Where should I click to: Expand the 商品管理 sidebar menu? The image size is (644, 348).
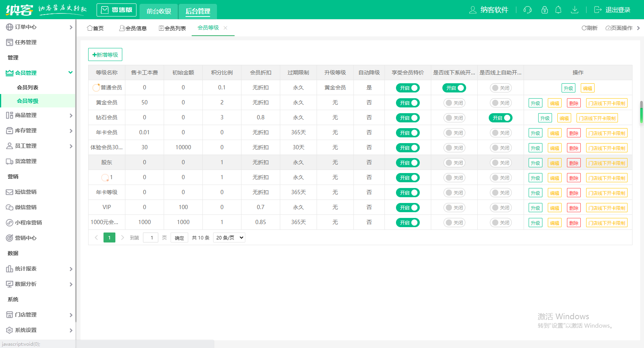tap(38, 115)
